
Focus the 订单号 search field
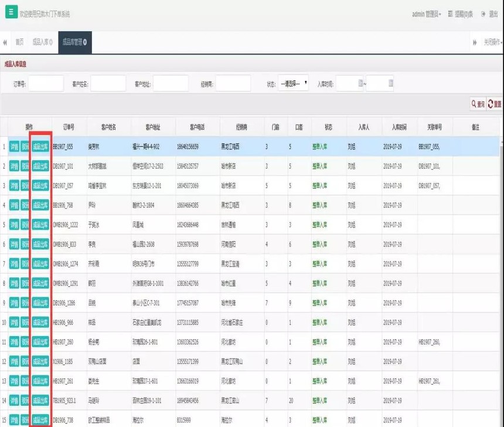[x=46, y=83]
